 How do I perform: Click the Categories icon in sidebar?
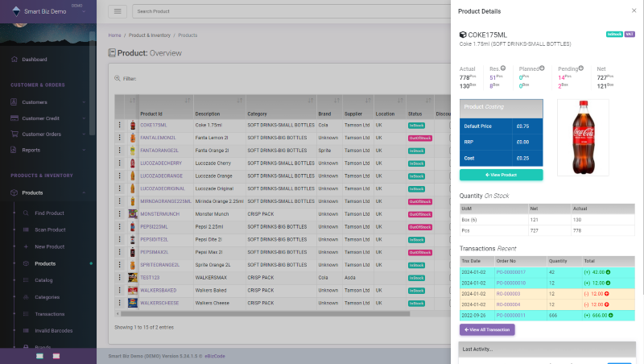pos(26,297)
